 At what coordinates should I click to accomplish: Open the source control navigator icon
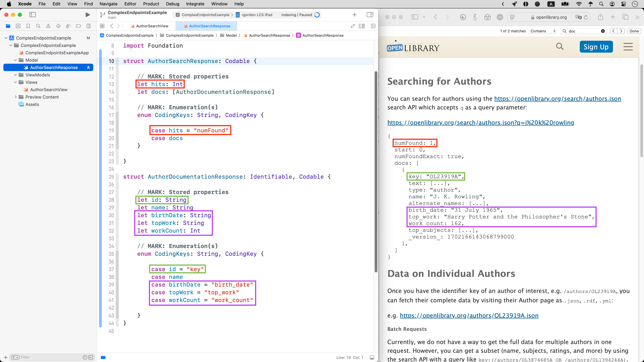coord(18,26)
